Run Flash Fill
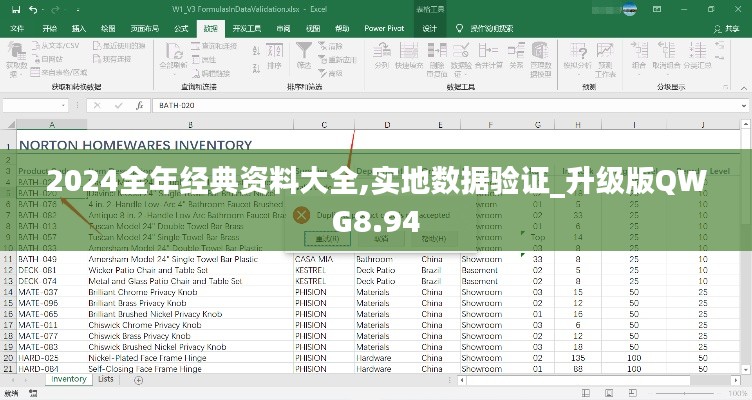This screenshot has height=400, width=752. [x=409, y=56]
